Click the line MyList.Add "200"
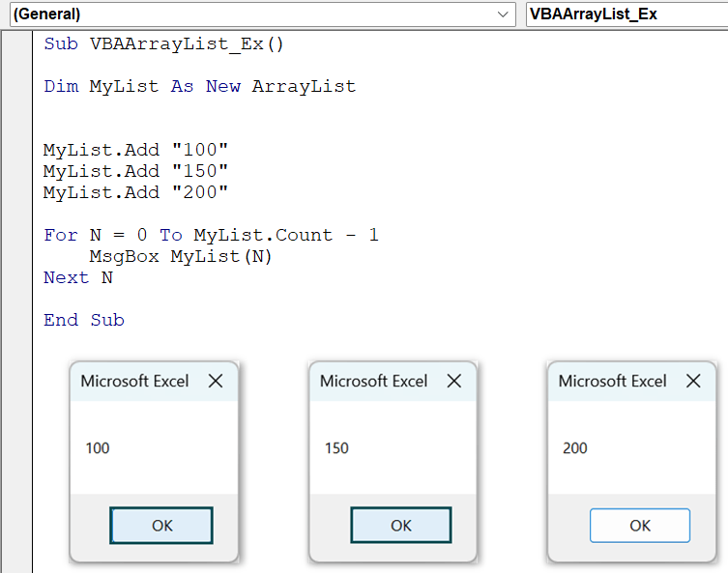The image size is (728, 573). pyautogui.click(x=135, y=192)
